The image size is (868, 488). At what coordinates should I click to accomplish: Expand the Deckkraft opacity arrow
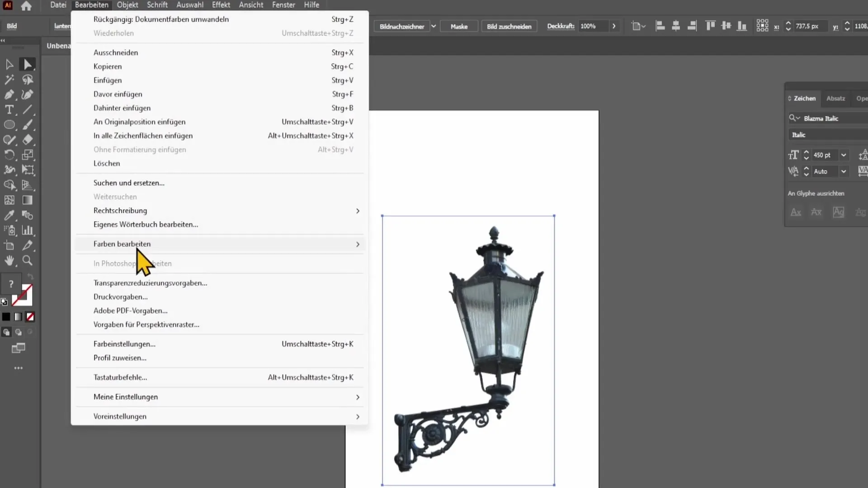pos(614,26)
